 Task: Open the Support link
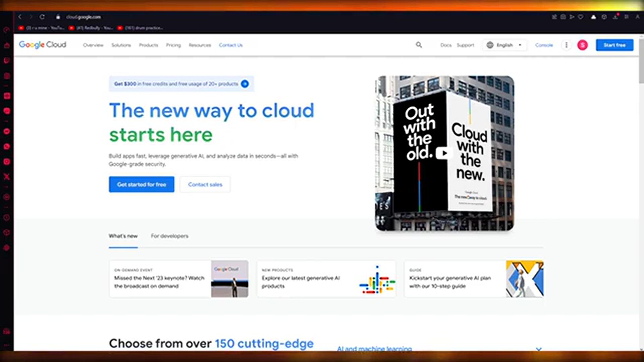coord(466,45)
